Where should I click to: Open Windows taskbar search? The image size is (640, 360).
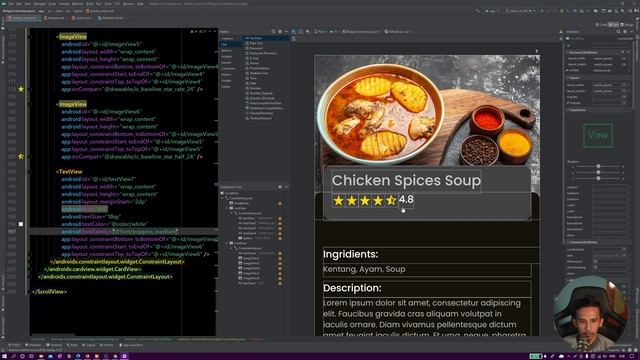click(x=13, y=356)
